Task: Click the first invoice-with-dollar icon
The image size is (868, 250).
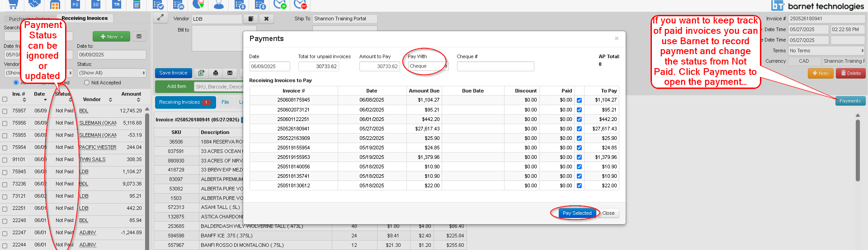Action: [x=240, y=5]
